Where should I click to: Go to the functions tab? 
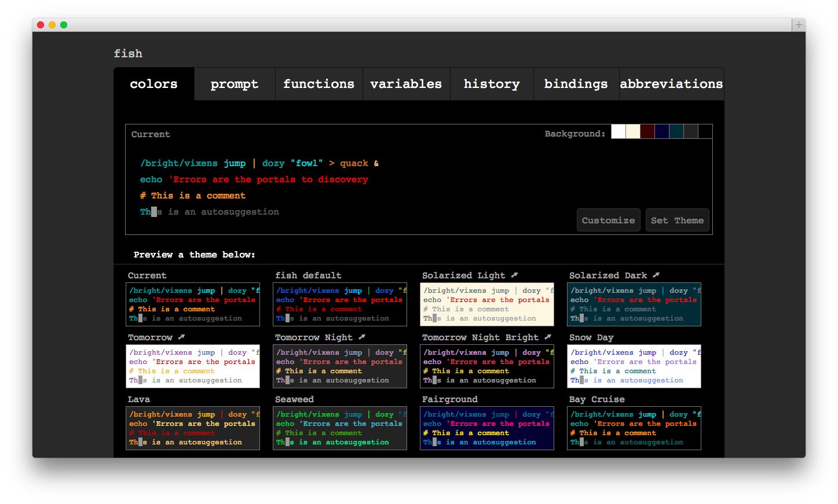tap(319, 84)
